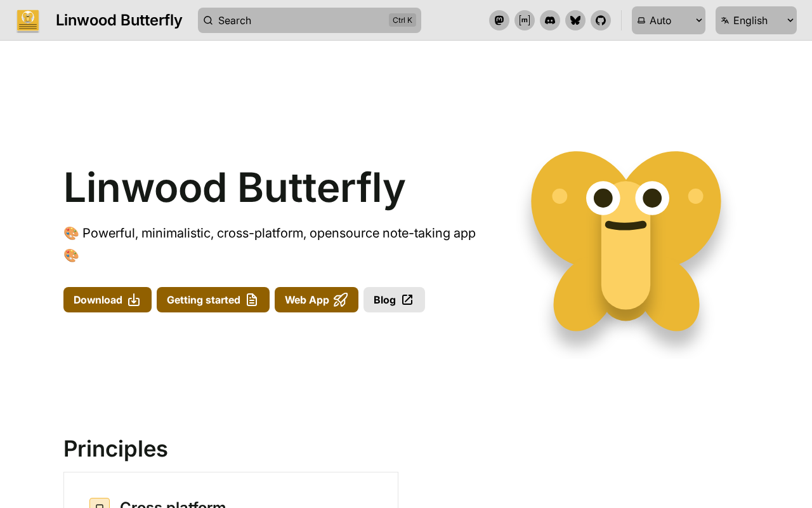The image size is (812, 508).
Task: Click the large Linwood Butterfly hero heading
Action: [x=234, y=187]
